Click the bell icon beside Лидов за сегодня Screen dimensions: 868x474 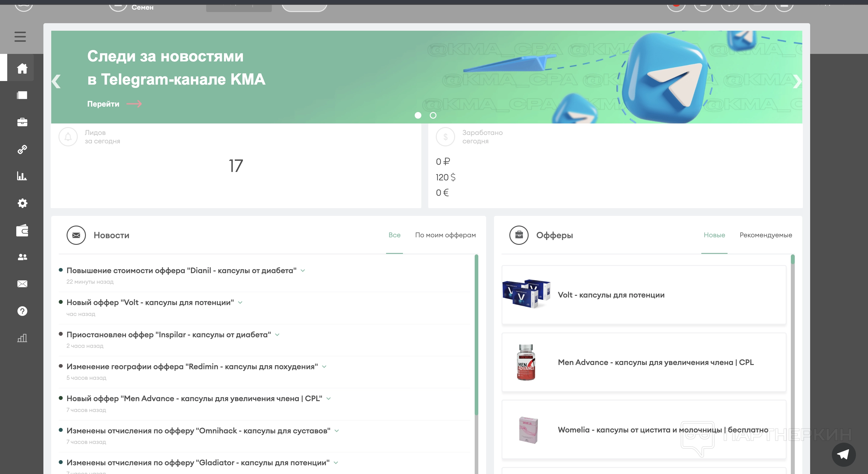coord(68,137)
